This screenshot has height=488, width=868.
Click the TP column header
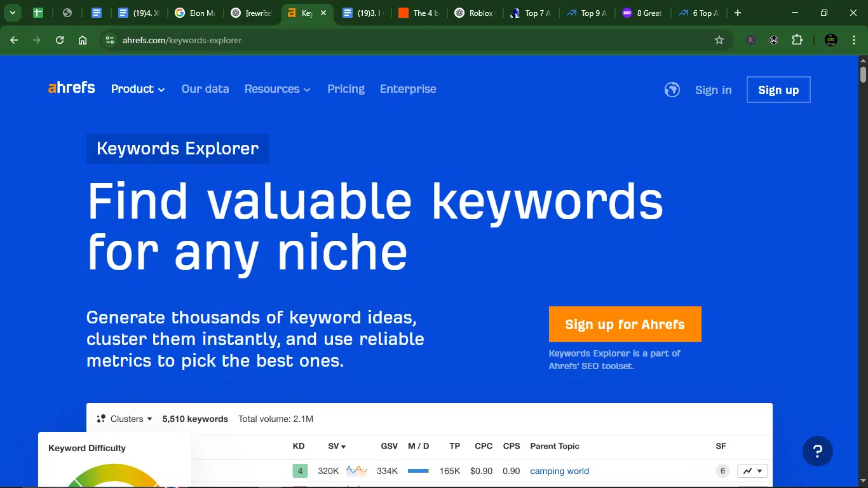click(454, 446)
